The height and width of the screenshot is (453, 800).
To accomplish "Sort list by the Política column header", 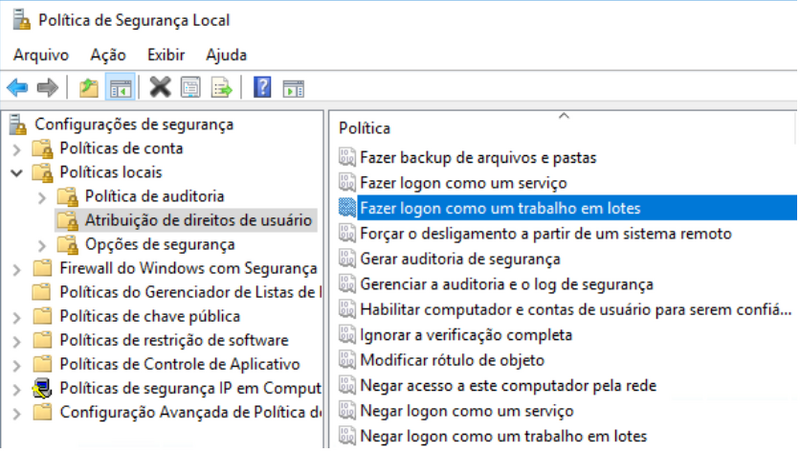I will point(364,128).
